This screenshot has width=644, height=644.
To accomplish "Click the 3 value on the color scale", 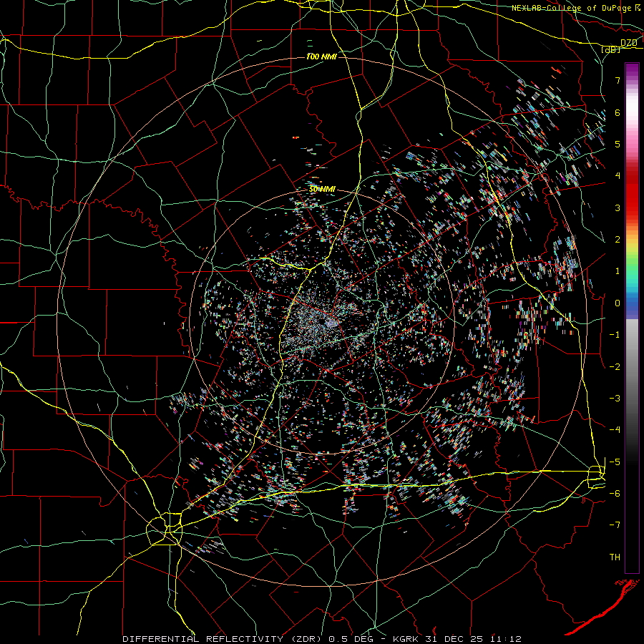I will pyautogui.click(x=618, y=208).
